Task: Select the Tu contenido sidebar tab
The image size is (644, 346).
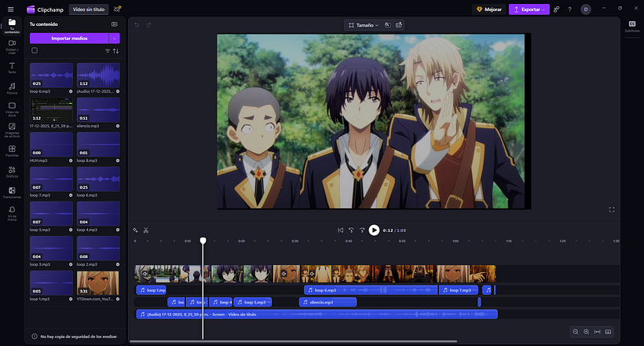Action: pyautogui.click(x=12, y=24)
